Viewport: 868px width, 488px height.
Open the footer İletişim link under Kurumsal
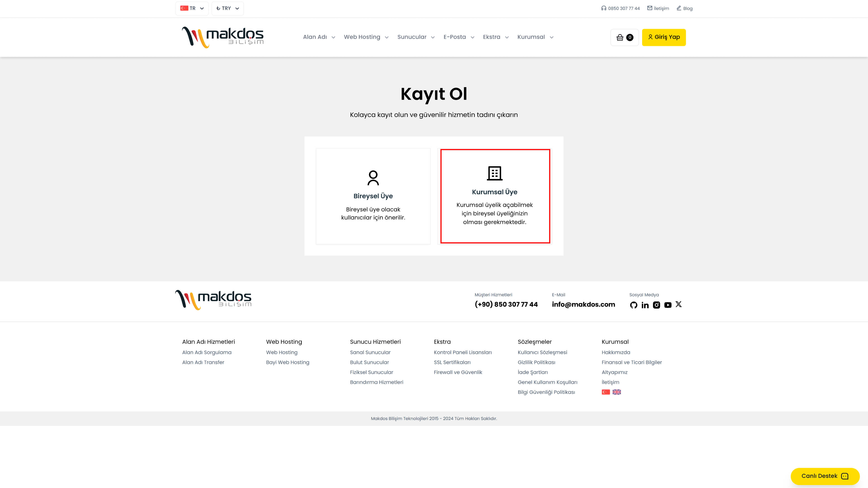[x=611, y=382]
